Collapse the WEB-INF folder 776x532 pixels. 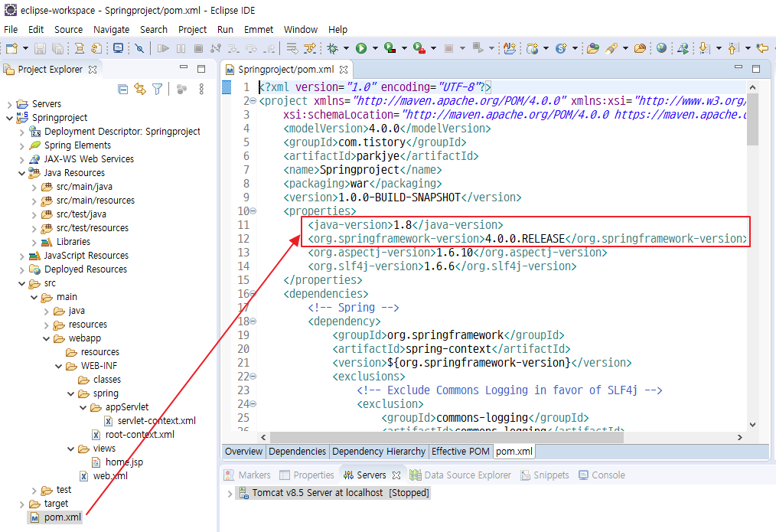(58, 366)
